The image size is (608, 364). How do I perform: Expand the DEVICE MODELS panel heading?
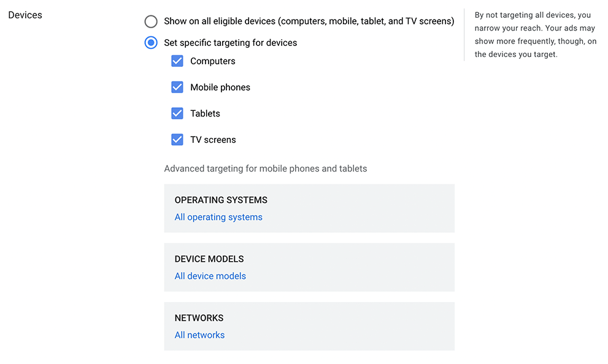(209, 259)
